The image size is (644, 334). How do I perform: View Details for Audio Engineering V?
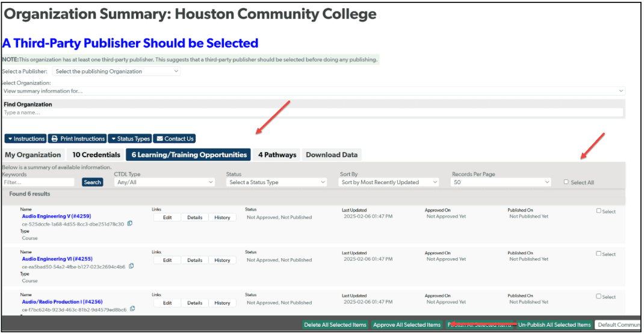coord(194,218)
